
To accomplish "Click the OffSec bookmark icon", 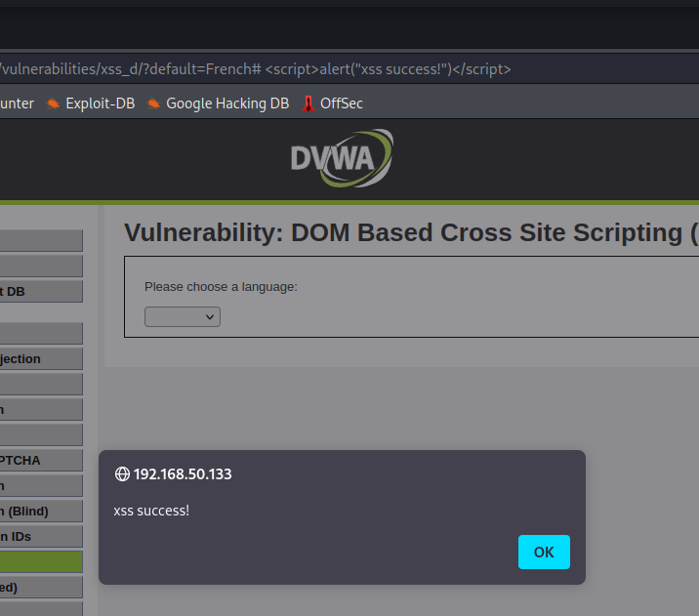I will coord(308,103).
